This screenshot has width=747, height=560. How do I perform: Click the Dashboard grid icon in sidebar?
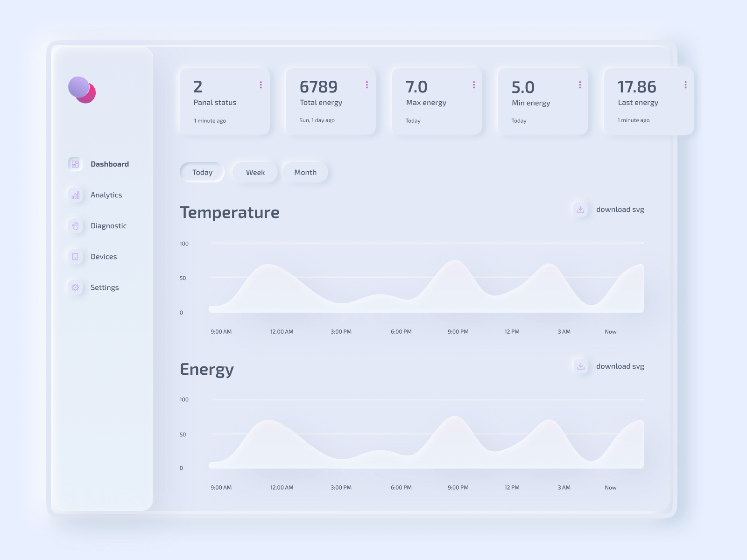(x=75, y=164)
